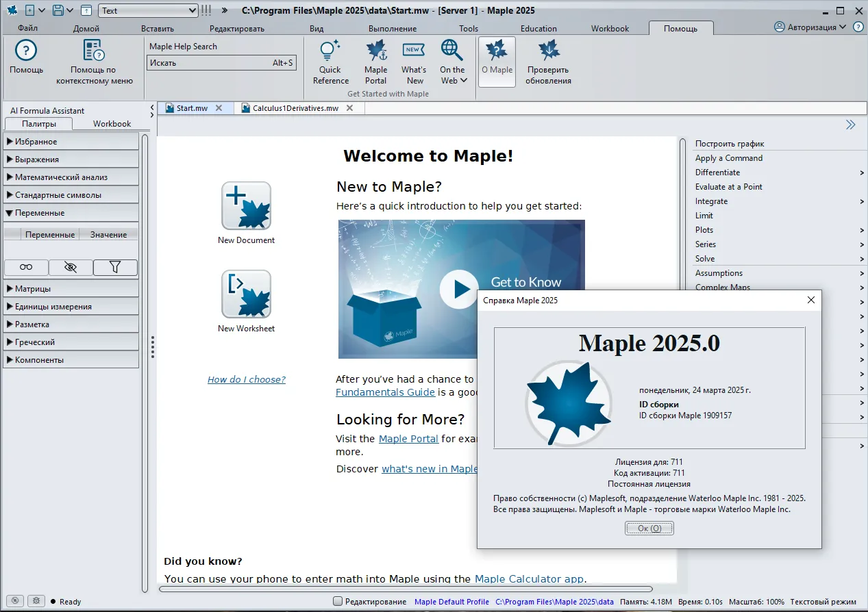Click in the Maple Help Search field
The image size is (868, 612).
pos(221,63)
